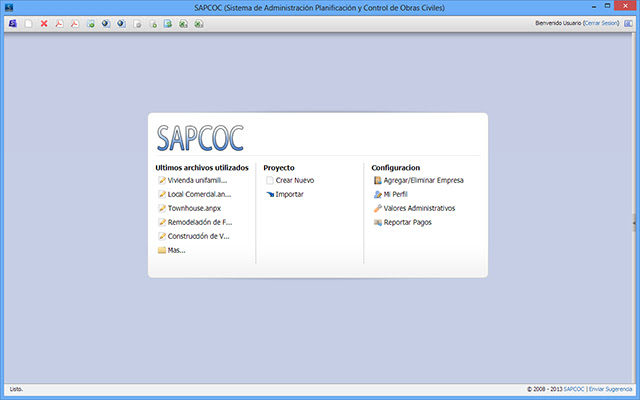Create a new project with Crear Nuevo
Screen dimensions: 640x400
click(x=295, y=180)
